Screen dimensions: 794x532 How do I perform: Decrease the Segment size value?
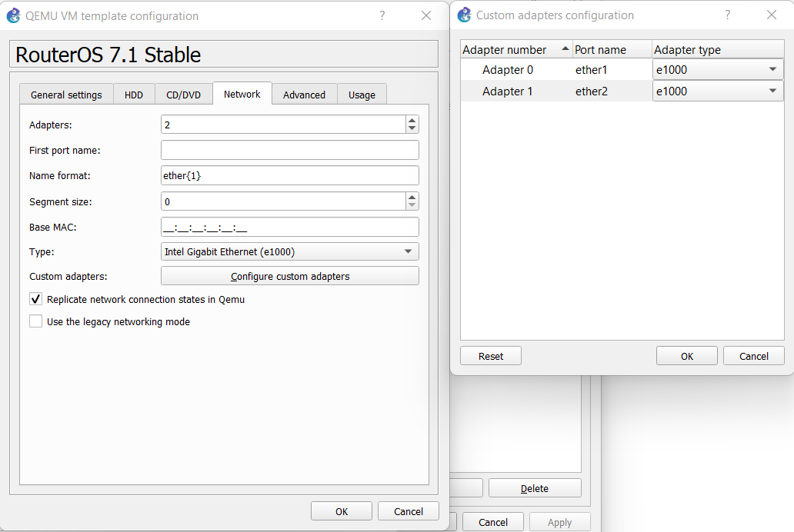tap(412, 205)
